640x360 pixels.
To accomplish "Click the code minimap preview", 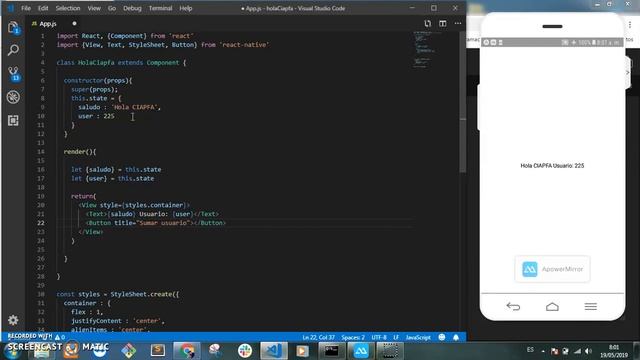I will (x=427, y=50).
